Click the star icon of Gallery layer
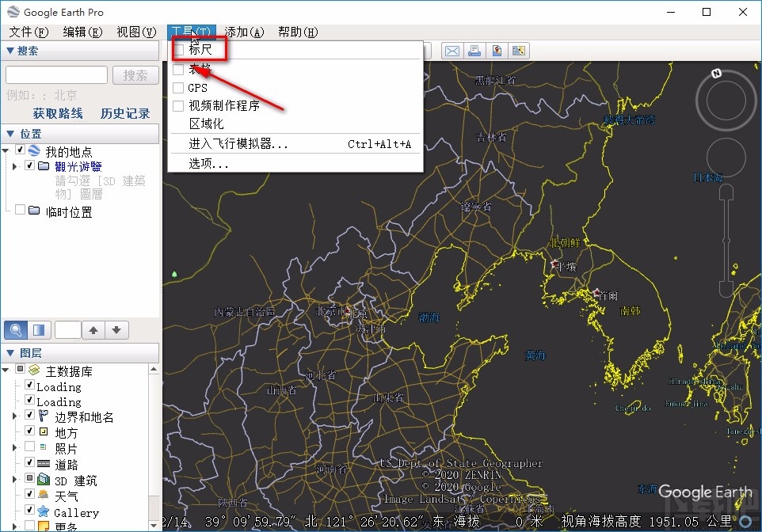Image resolution: width=762 pixels, height=532 pixels. tap(44, 511)
